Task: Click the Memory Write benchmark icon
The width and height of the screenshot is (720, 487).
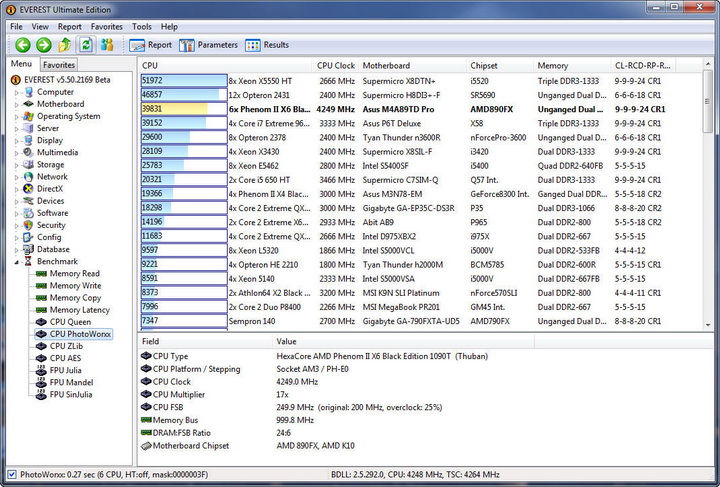Action: pos(41,285)
